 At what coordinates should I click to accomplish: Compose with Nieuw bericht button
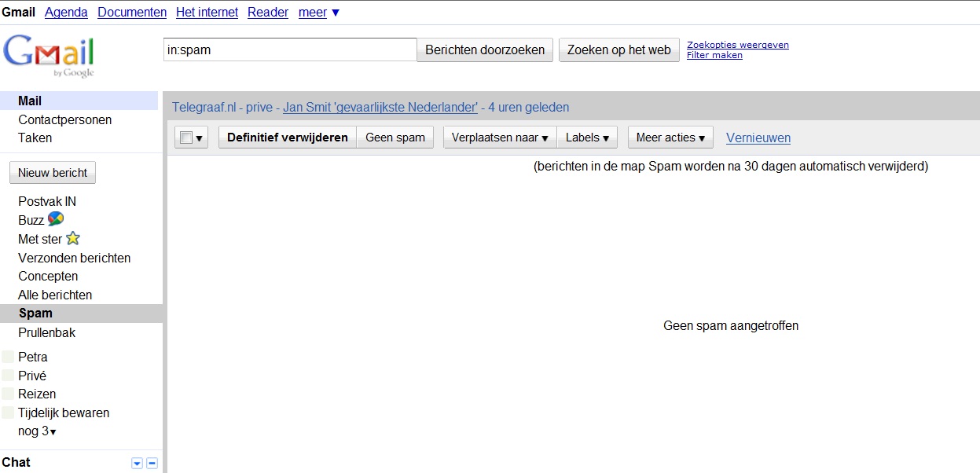(x=53, y=172)
